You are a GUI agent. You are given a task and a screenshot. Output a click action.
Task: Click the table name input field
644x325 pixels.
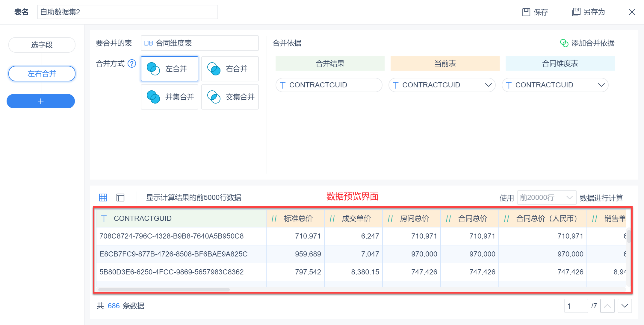[127, 12]
